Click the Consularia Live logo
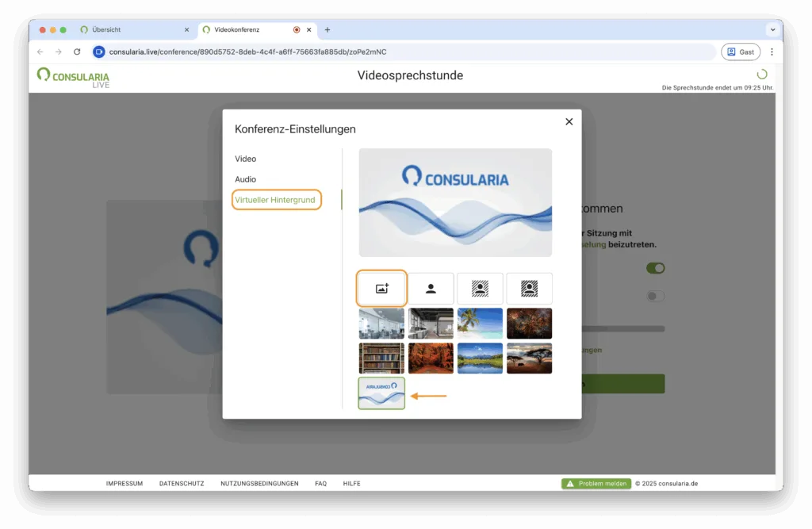 73,77
